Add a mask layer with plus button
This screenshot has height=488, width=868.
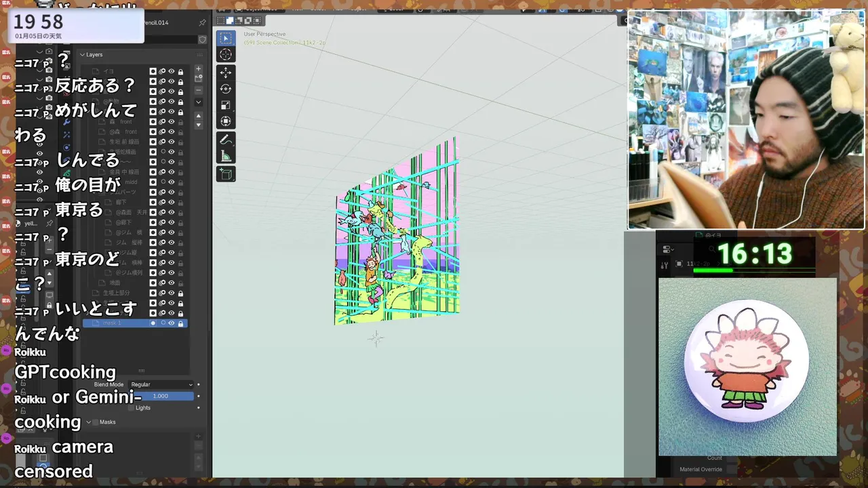(x=199, y=436)
